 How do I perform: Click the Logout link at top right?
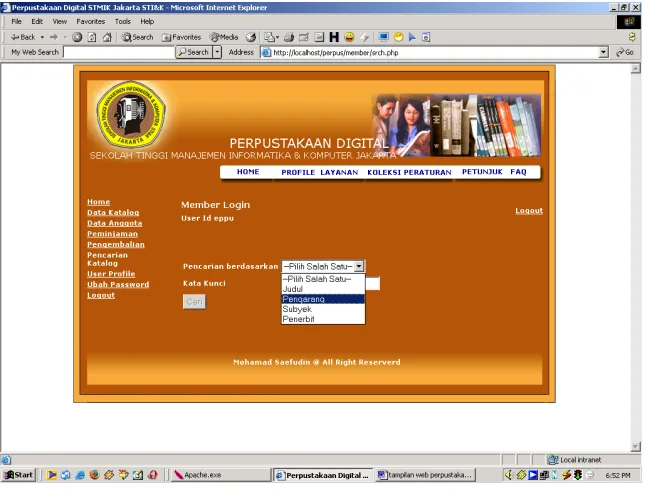click(x=529, y=211)
